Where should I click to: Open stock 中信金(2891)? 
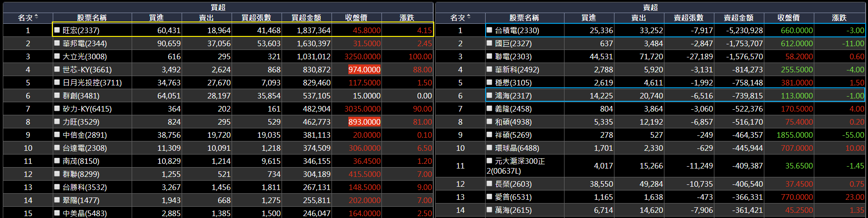point(85,135)
